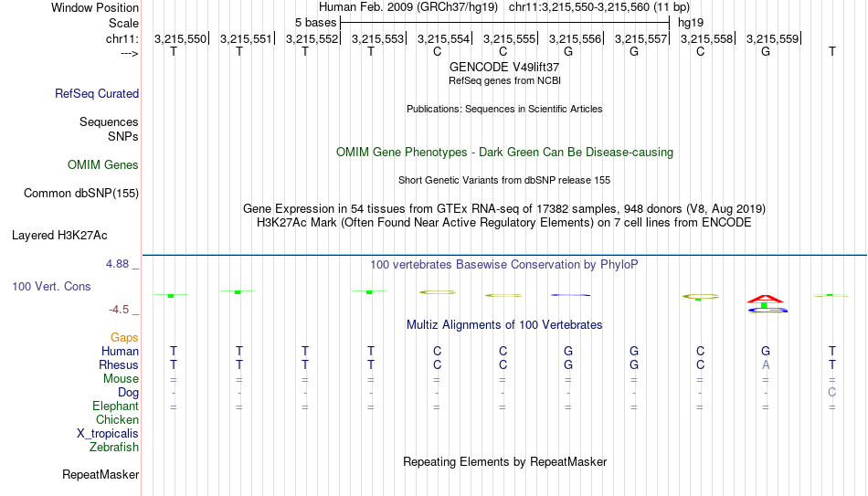Click the 5 bases scale bar
868x496 pixels.
[505, 23]
